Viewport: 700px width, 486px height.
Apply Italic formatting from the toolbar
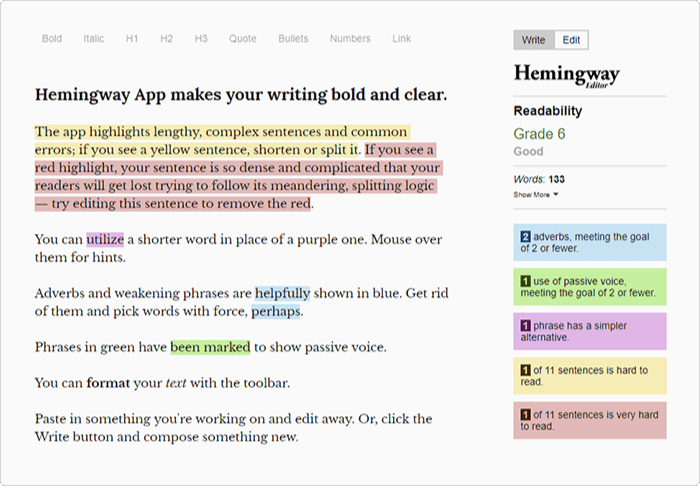tap(94, 39)
